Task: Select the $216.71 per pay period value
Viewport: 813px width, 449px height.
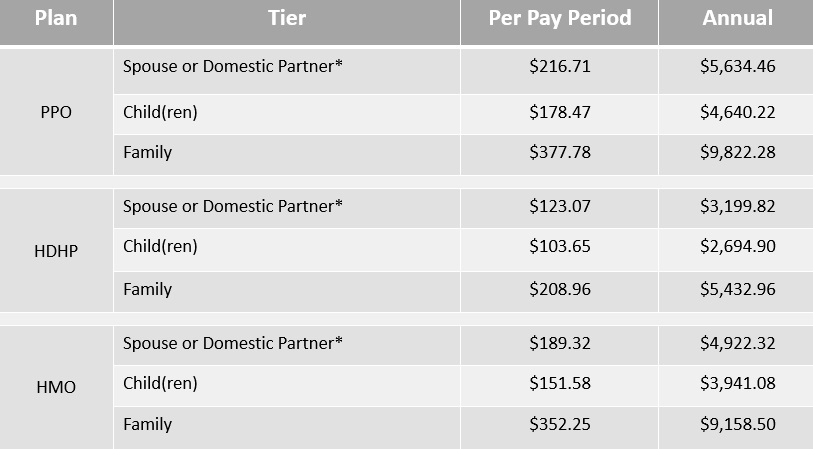Action: pos(559,66)
